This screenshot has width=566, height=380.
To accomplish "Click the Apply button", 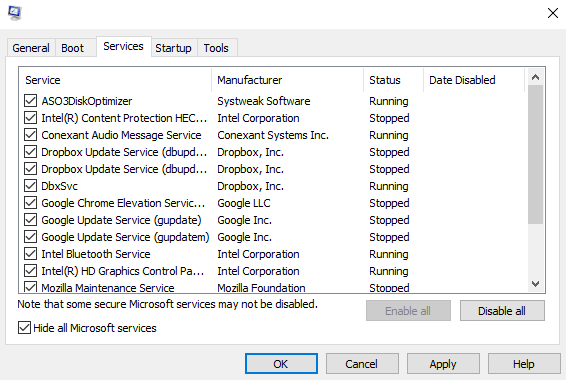I will pos(443,363).
